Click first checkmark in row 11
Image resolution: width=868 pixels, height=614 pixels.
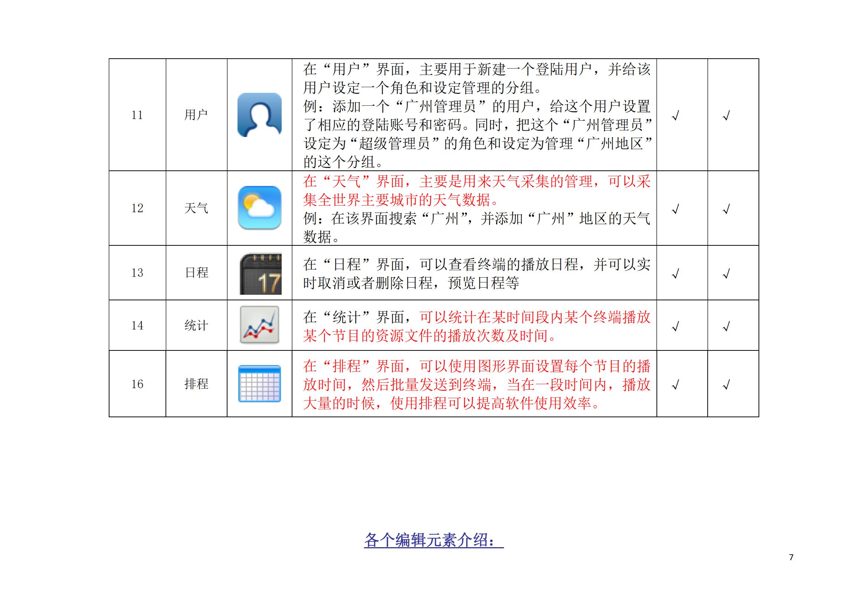(675, 115)
